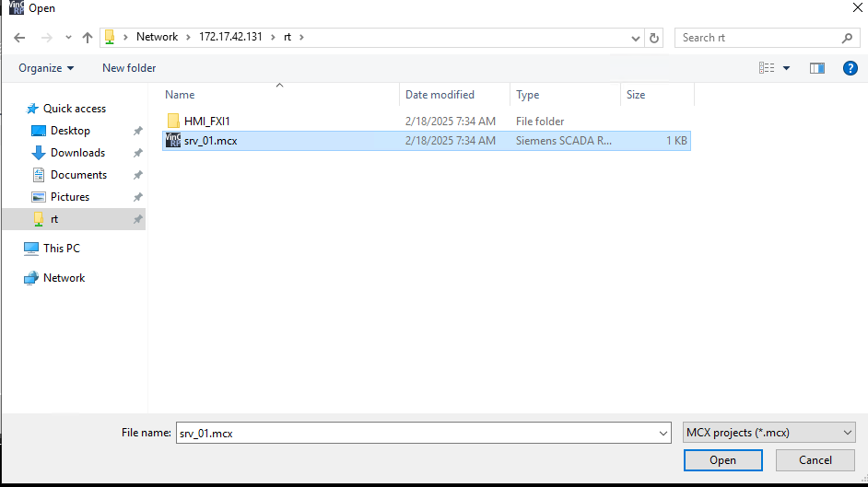Click the search magnifier icon
This screenshot has height=487, width=868.
[x=847, y=38]
